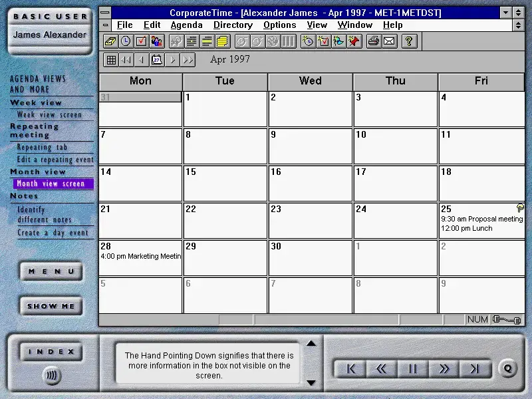Open the red checkmark tasks icon

(141, 41)
